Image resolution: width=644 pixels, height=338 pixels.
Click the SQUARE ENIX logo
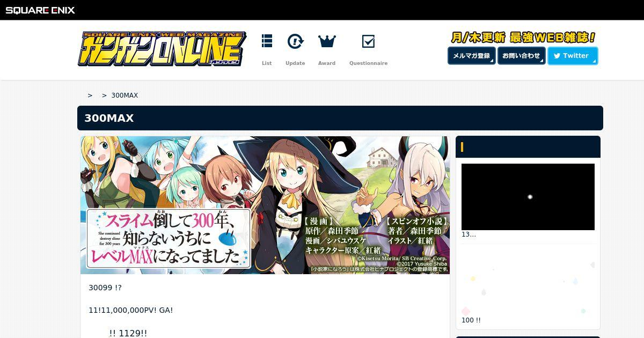(x=41, y=10)
